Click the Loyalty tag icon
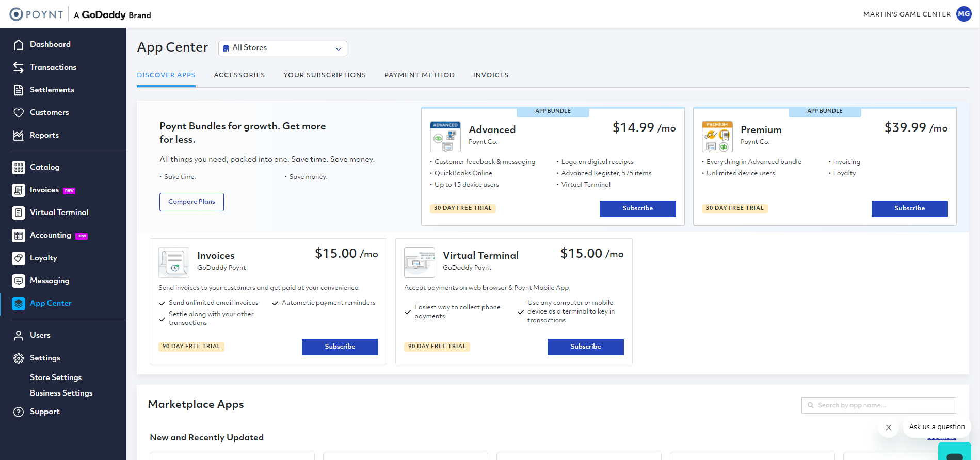 [x=19, y=258]
